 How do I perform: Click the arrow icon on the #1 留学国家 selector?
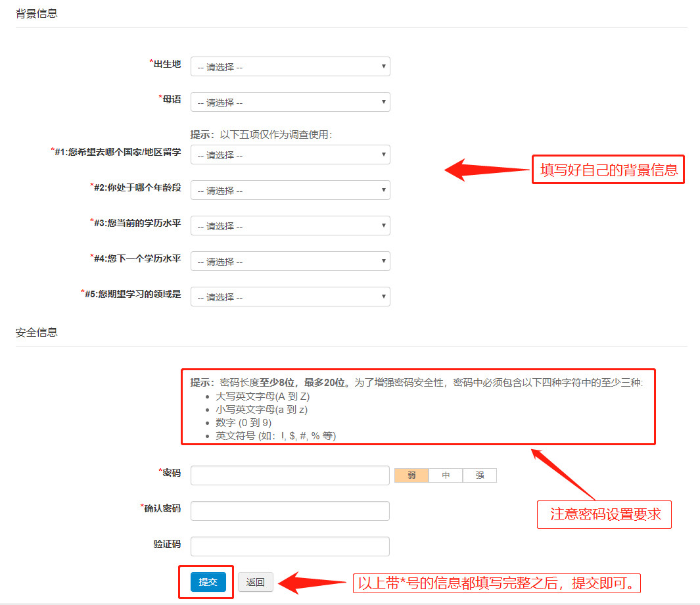click(382, 155)
